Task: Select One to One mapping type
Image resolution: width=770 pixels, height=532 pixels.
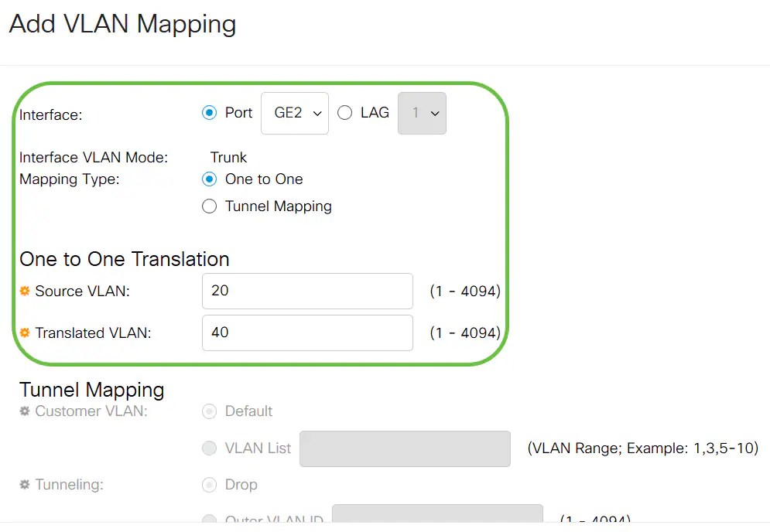Action: tap(208, 179)
